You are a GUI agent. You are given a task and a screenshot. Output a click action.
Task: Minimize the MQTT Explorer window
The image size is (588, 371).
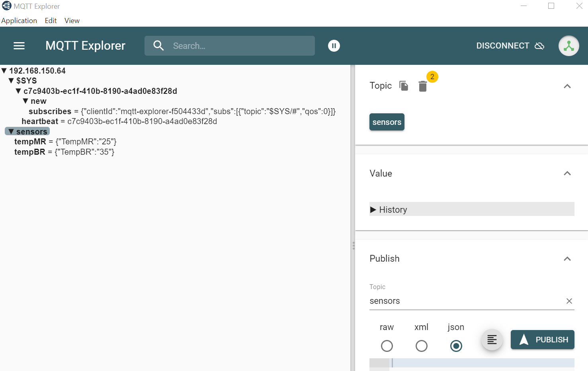524,6
